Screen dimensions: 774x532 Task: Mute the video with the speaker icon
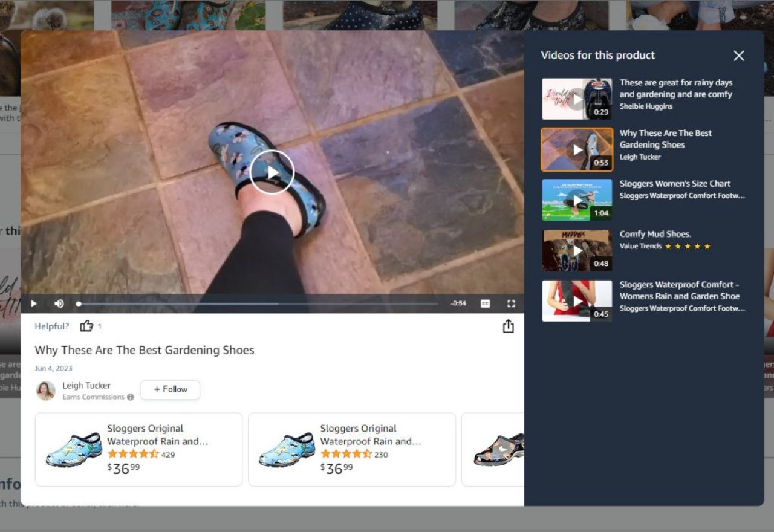(x=59, y=303)
